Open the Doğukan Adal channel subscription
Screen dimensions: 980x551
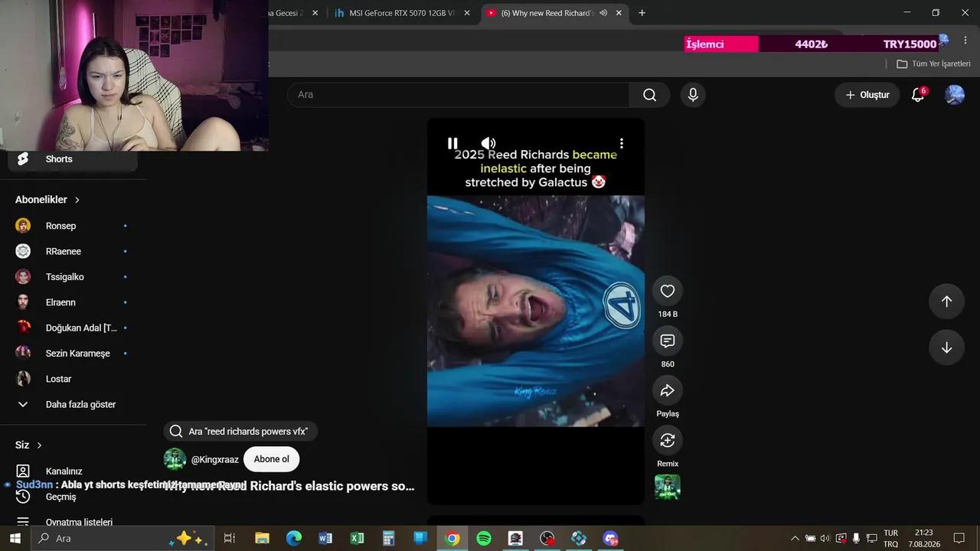pyautogui.click(x=73, y=328)
